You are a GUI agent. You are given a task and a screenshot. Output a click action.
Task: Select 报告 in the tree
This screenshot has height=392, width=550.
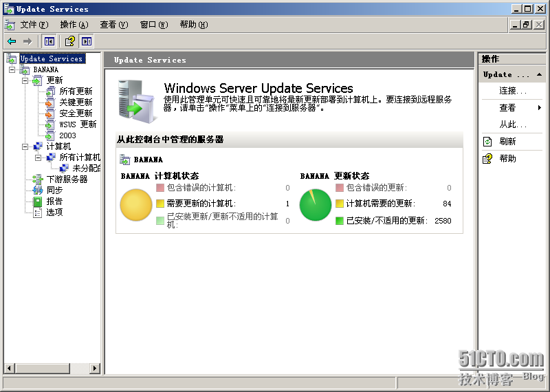tap(54, 202)
